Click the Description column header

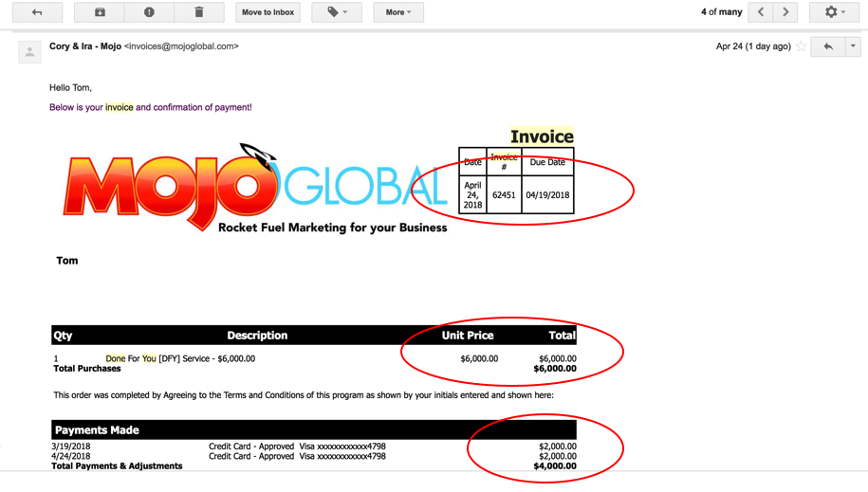point(257,336)
